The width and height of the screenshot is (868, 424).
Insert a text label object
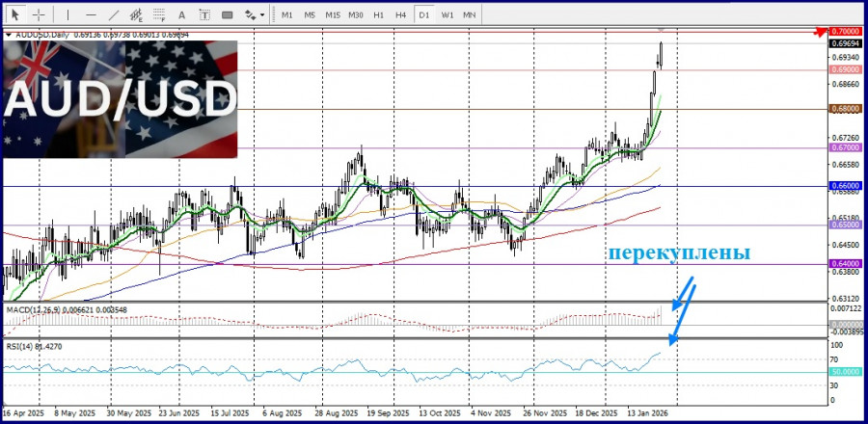coord(203,14)
